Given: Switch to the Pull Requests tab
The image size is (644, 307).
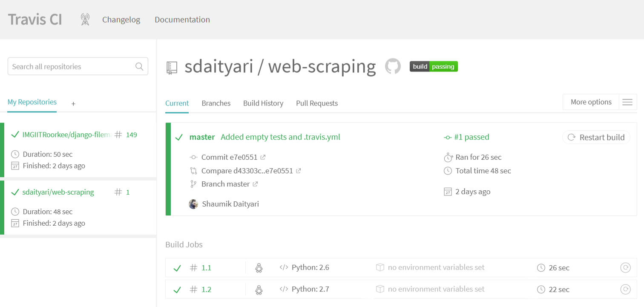Looking at the screenshot, I should [316, 103].
